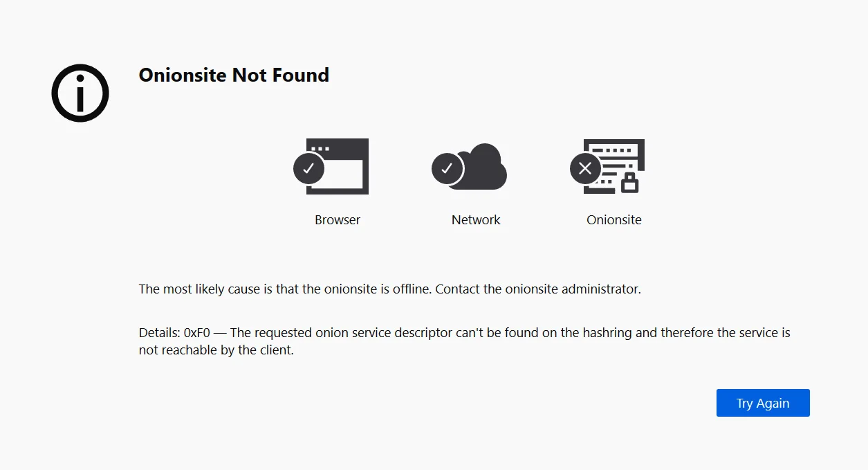Image resolution: width=868 pixels, height=470 pixels.
Task: Click the Network label
Action: point(476,220)
